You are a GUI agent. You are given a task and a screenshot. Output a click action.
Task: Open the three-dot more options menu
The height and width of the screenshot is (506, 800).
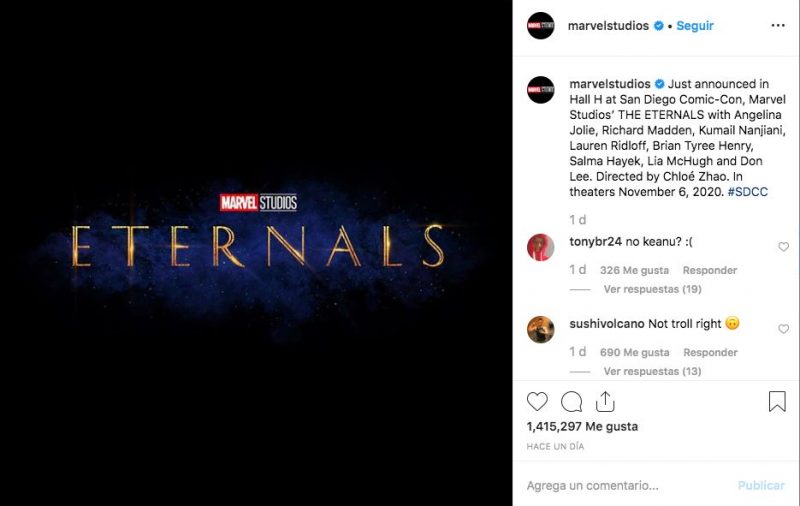pyautogui.click(x=778, y=26)
